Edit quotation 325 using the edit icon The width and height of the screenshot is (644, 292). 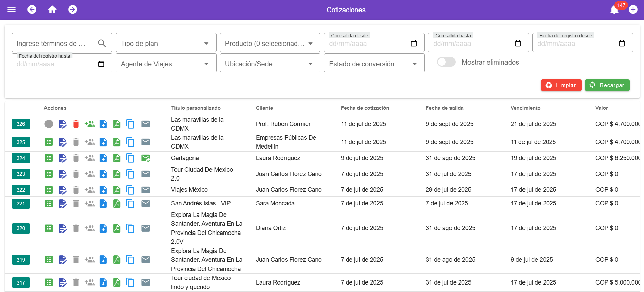(62, 142)
